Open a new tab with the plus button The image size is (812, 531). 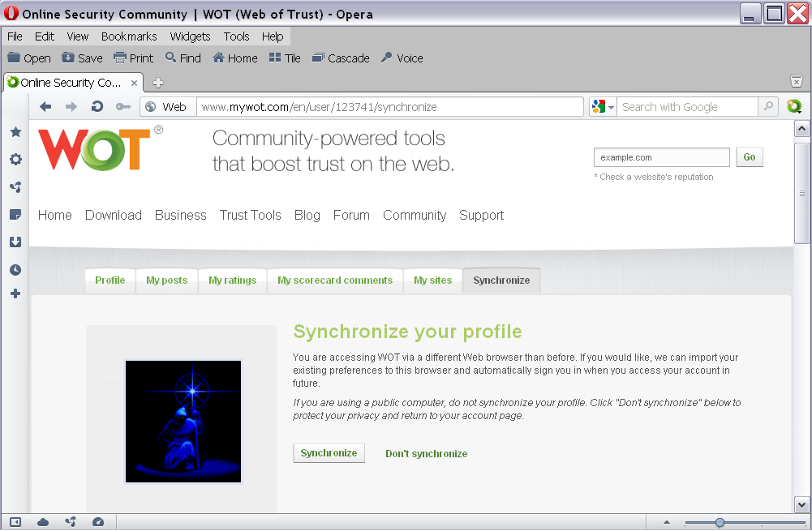point(158,83)
